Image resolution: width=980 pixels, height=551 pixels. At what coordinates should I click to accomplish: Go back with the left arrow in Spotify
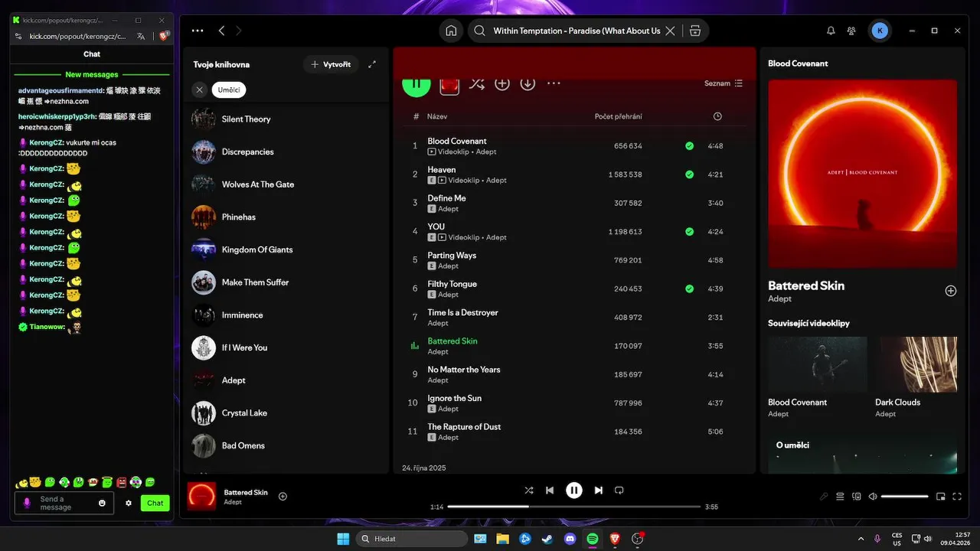[x=221, y=31]
